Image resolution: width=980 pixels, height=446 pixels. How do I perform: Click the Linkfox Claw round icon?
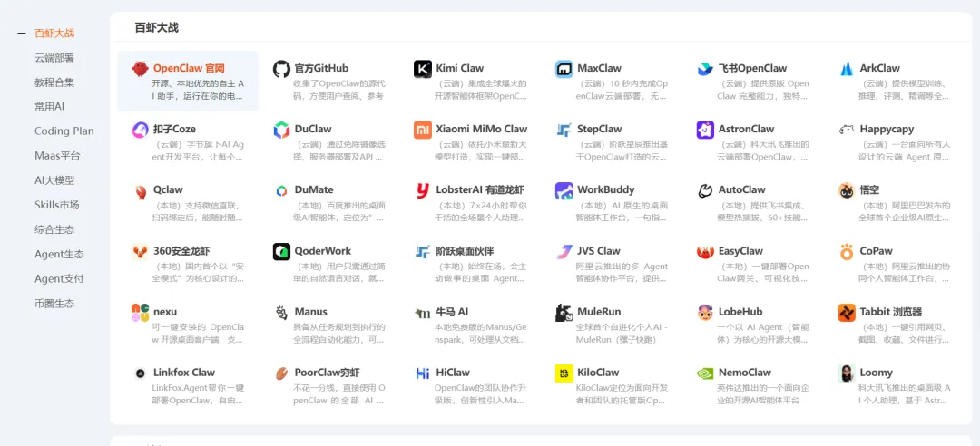click(x=140, y=373)
